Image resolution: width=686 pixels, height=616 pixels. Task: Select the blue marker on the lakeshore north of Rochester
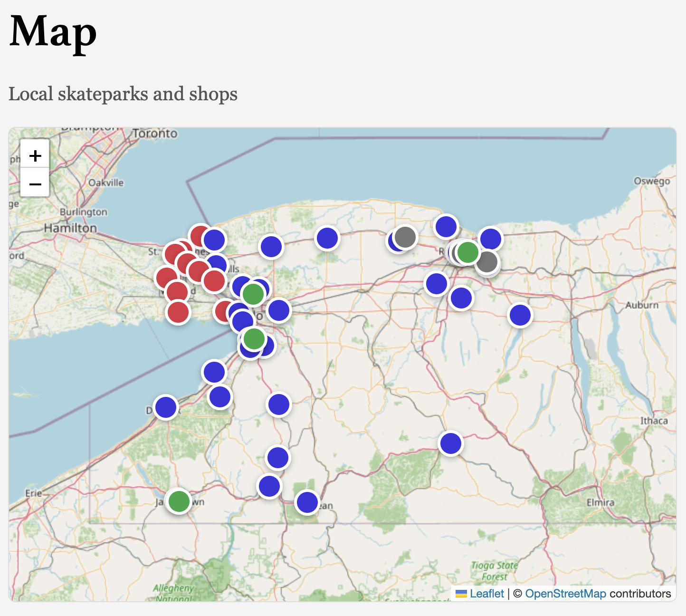click(x=446, y=227)
